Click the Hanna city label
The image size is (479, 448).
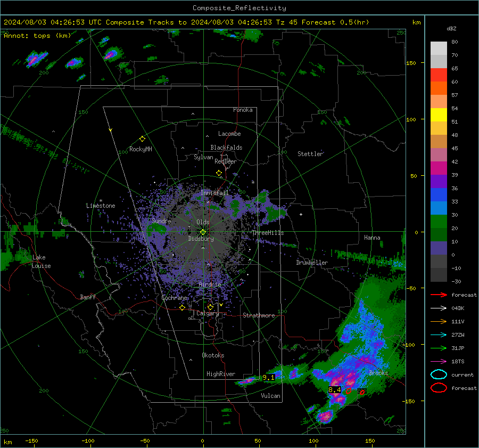(372, 238)
